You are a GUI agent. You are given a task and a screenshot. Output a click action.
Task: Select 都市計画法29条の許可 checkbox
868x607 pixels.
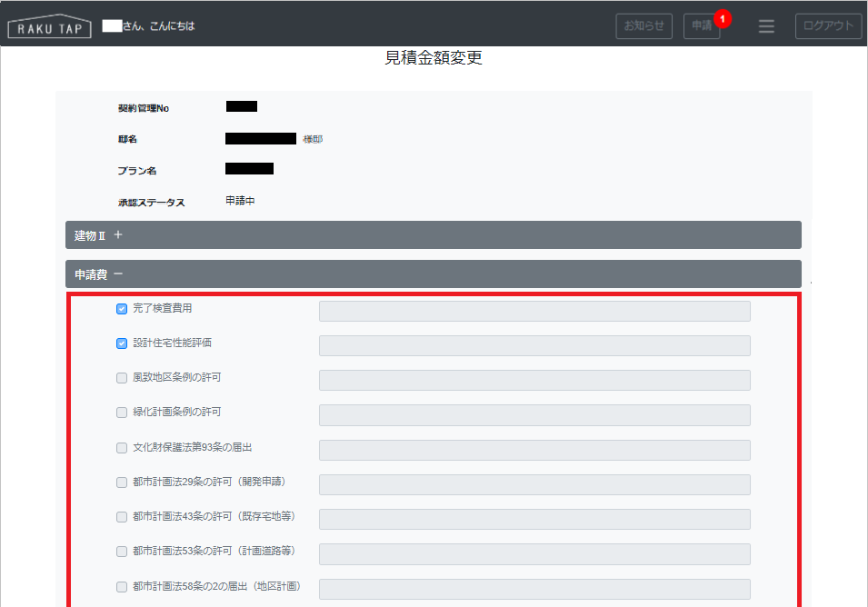click(x=122, y=483)
